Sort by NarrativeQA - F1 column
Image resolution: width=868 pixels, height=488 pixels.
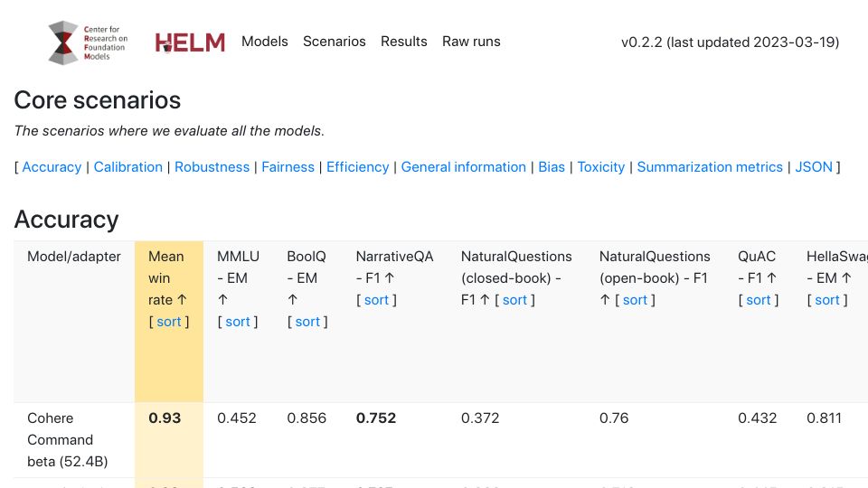click(x=376, y=300)
